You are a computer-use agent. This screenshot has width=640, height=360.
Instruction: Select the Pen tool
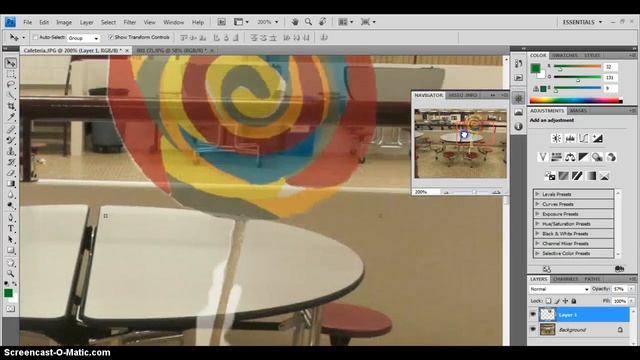pyautogui.click(x=11, y=217)
